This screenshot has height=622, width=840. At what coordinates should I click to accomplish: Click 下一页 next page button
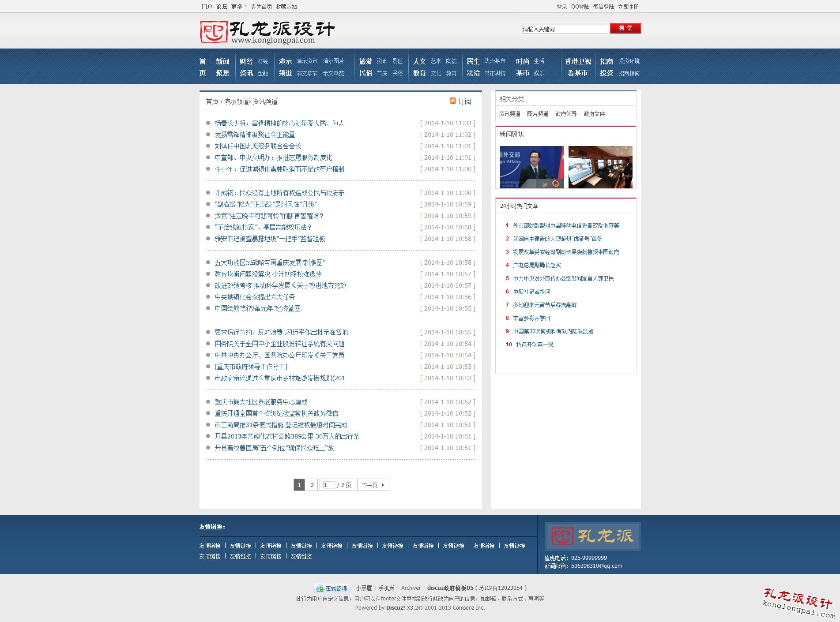pos(373,485)
